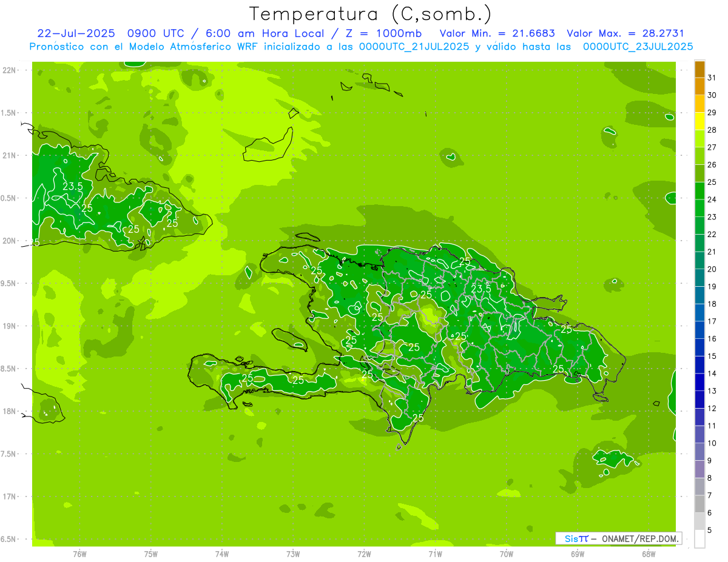Click the legend label "28"

point(712,130)
